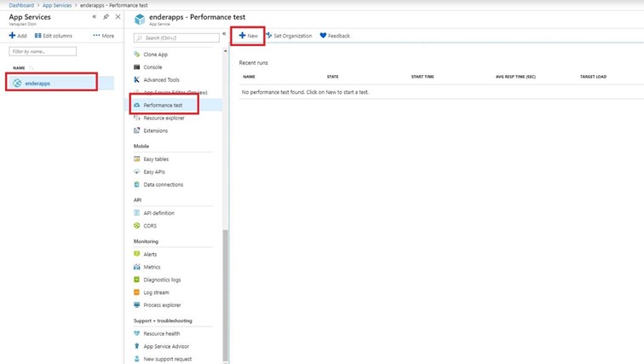Image resolution: width=644 pixels, height=364 pixels.
Task: Open Advanced Tools (Kudu)
Action: pyautogui.click(x=161, y=80)
